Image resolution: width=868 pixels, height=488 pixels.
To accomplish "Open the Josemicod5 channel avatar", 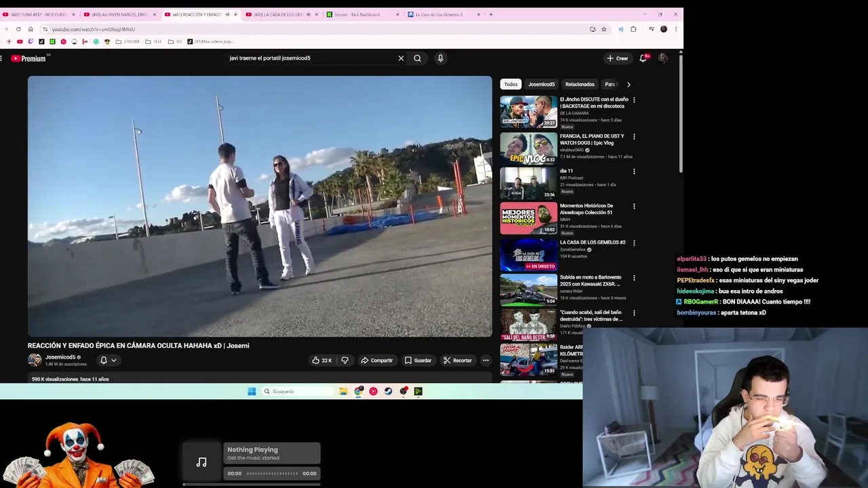I will pyautogui.click(x=34, y=360).
